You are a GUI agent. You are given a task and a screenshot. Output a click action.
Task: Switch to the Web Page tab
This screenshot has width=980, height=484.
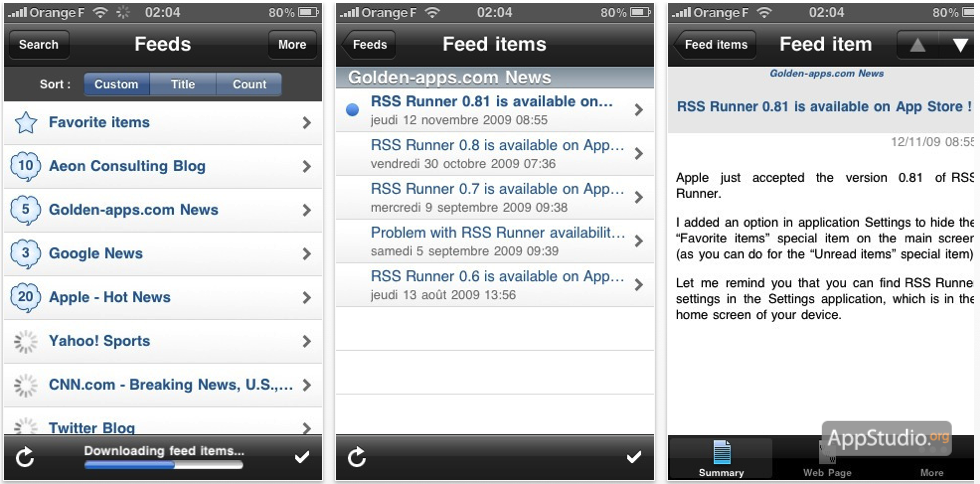[x=827, y=459]
